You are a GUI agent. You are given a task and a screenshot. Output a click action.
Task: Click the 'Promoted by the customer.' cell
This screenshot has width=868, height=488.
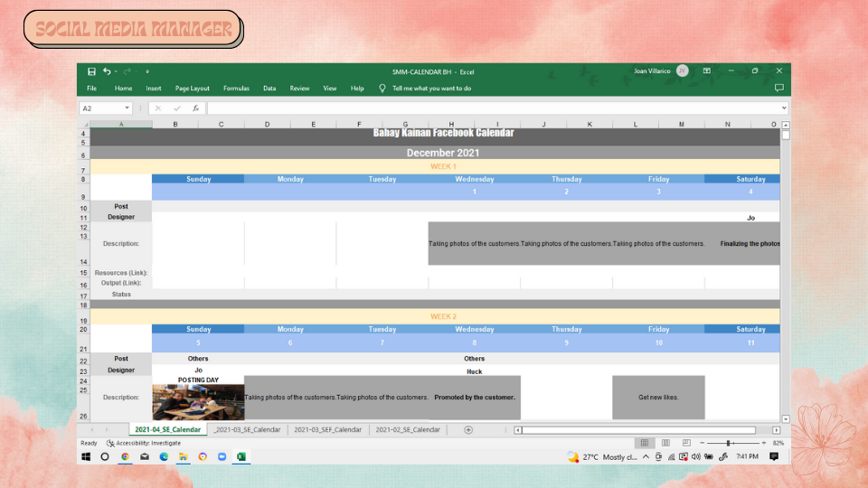tap(475, 398)
